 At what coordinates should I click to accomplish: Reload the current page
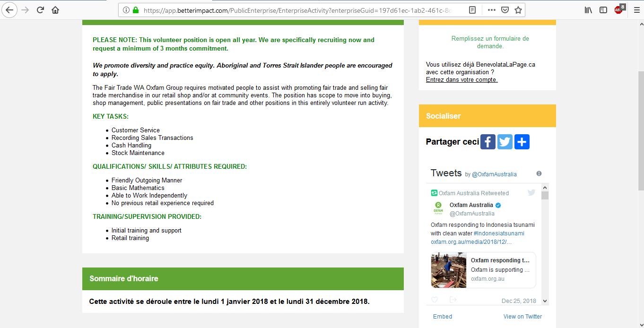click(x=41, y=10)
